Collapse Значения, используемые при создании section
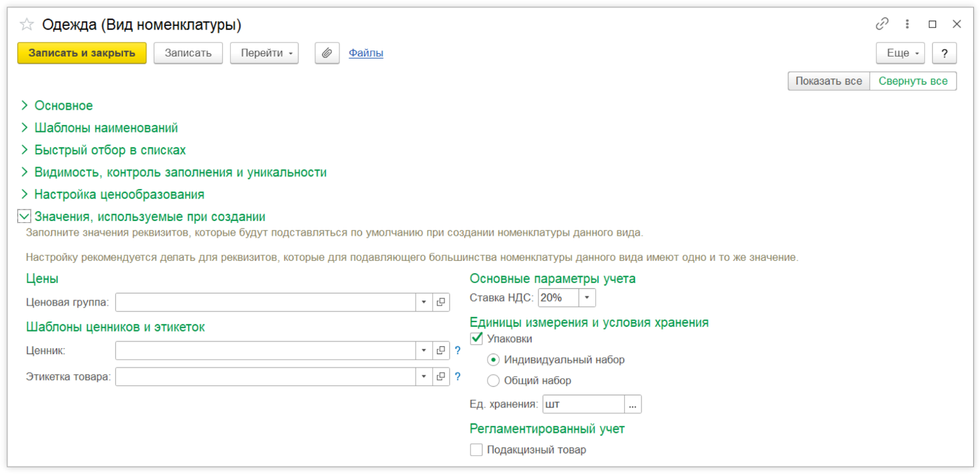 [x=25, y=216]
